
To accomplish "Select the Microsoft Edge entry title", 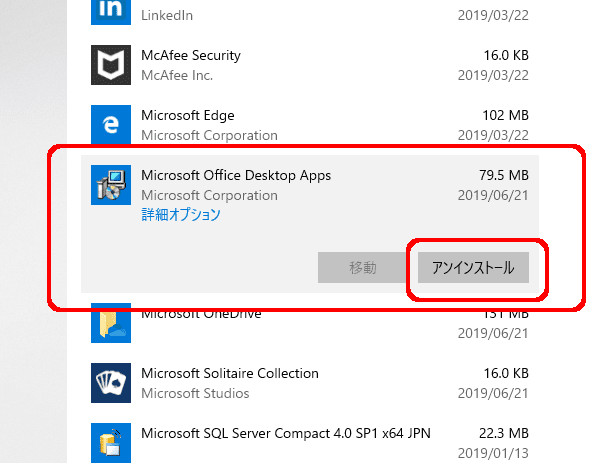I will (188, 116).
